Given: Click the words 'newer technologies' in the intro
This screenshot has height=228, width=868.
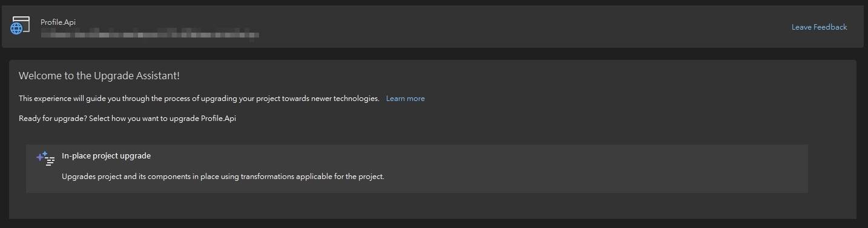Looking at the screenshot, I should (345, 98).
